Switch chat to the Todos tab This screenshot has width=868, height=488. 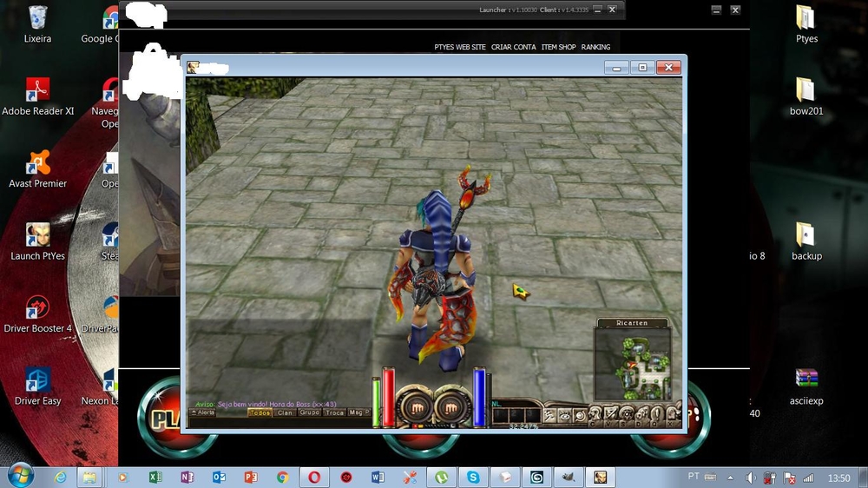260,412
